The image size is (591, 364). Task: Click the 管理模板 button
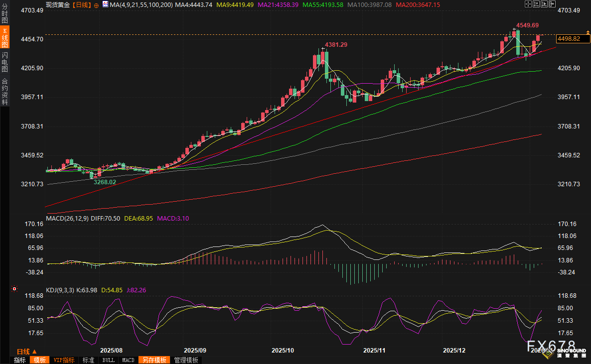pos(186,360)
